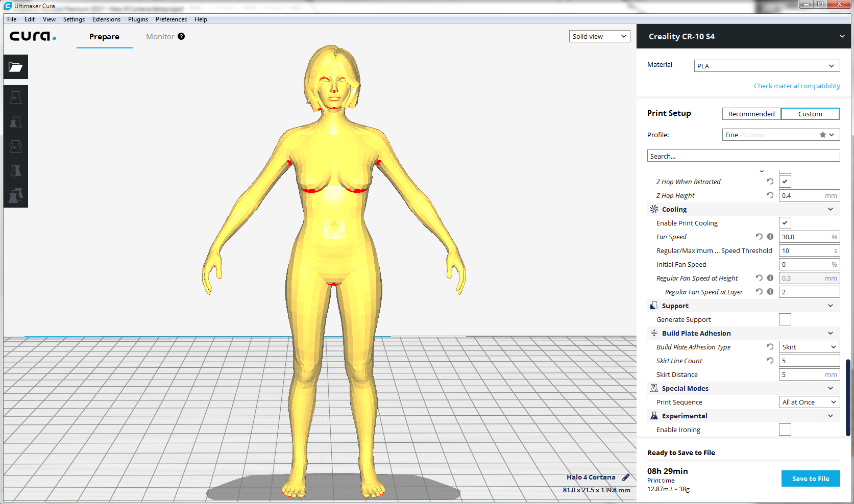Image resolution: width=854 pixels, height=504 pixels.
Task: Open the Preferences menu
Action: [x=171, y=19]
